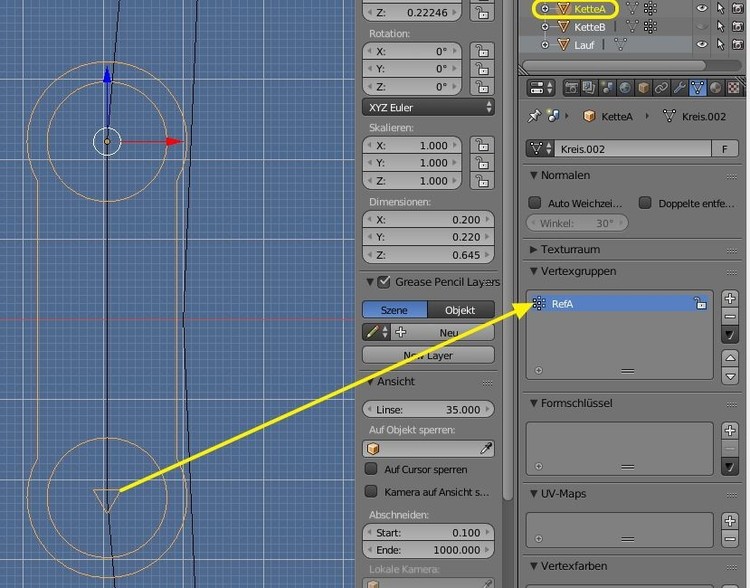The width and height of the screenshot is (750, 588).
Task: Open the XYZ Euler rotation mode dropdown
Action: pos(428,108)
